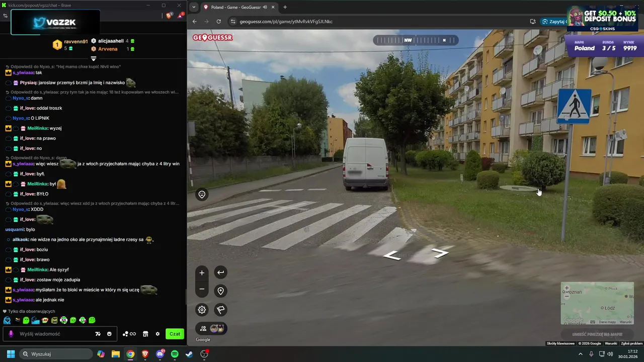
Task: Click username allkaok in chat
Action: (21, 239)
